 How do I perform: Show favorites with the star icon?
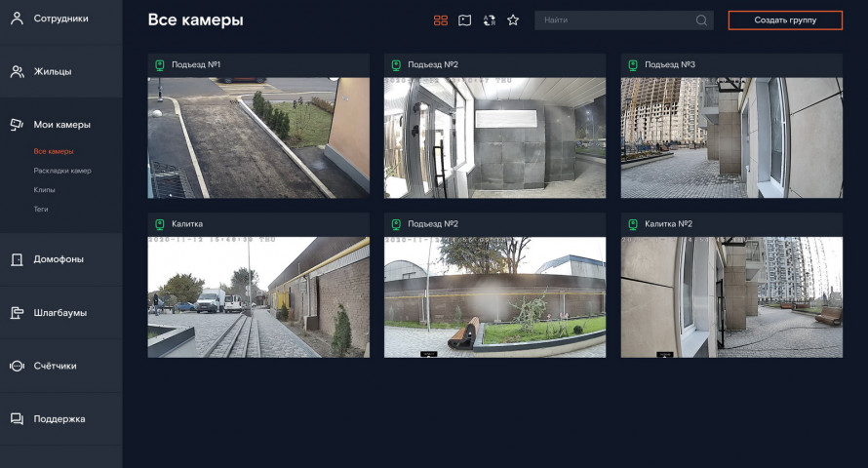(x=513, y=20)
